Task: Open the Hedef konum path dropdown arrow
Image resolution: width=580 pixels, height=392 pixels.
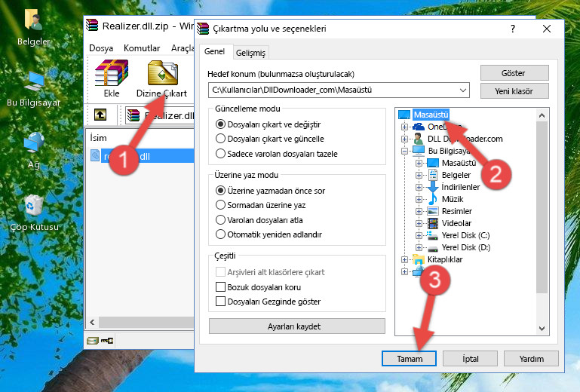Action: tap(463, 90)
